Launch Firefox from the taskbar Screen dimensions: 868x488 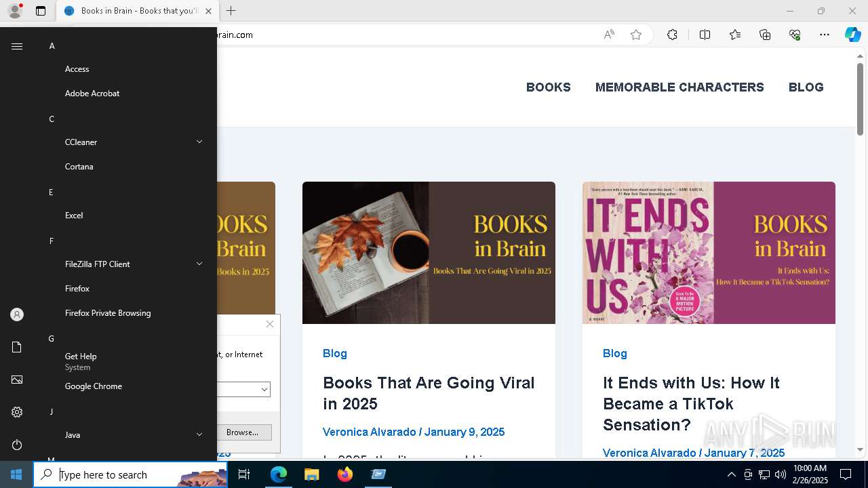coord(344,474)
